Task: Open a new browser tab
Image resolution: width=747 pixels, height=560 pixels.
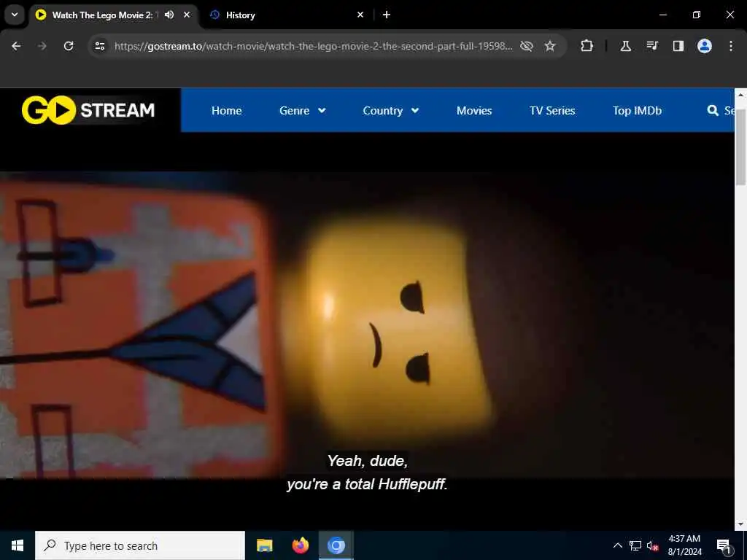Action: pos(387,15)
